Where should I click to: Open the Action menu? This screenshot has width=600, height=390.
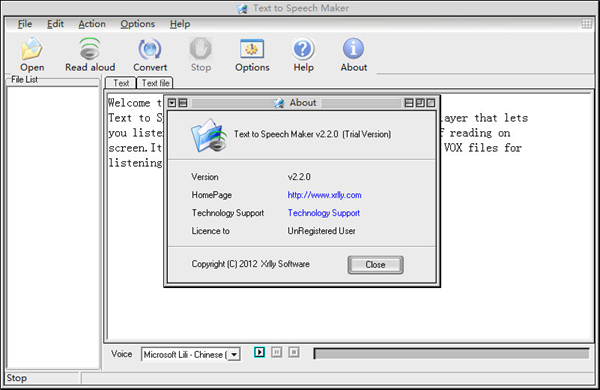tap(92, 24)
